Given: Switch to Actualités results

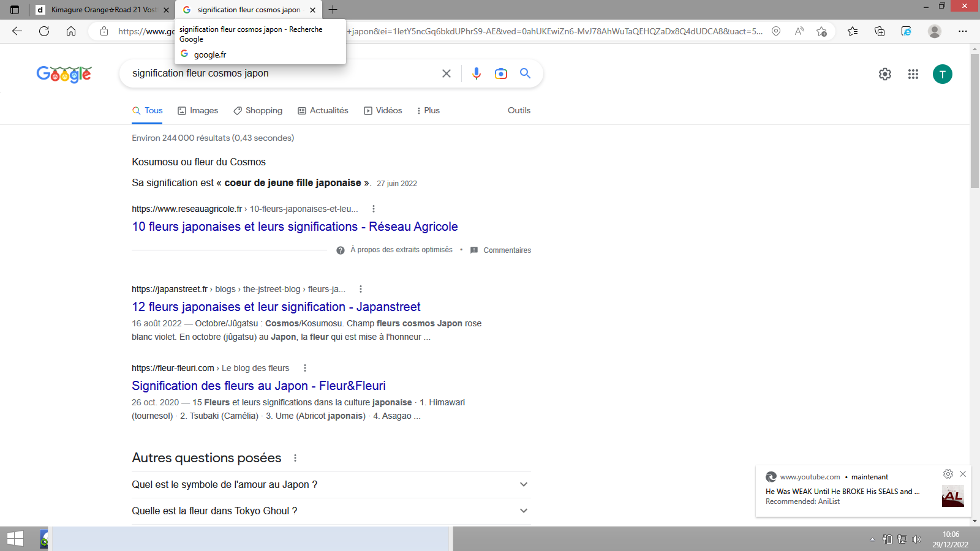Looking at the screenshot, I should [323, 111].
